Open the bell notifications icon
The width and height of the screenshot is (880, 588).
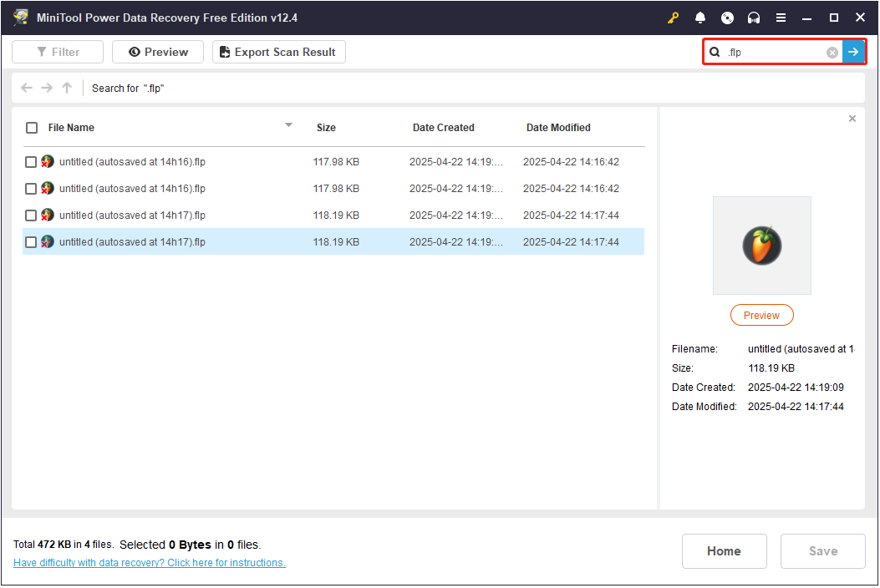pyautogui.click(x=699, y=18)
